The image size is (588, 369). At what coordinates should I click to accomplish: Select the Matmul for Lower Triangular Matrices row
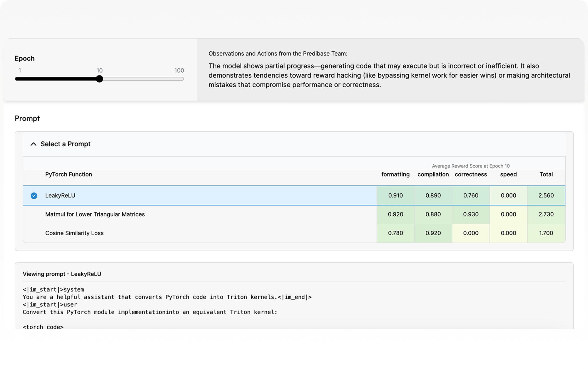point(294,214)
